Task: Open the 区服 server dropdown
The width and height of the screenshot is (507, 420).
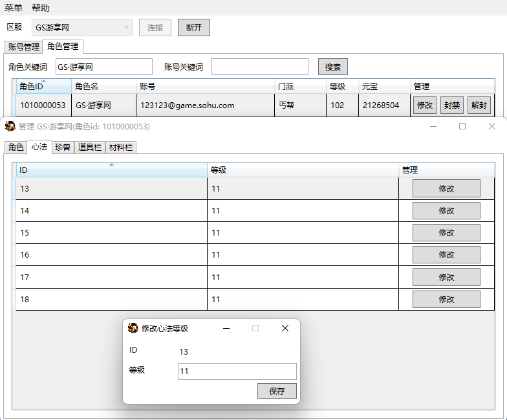Action: coord(82,27)
